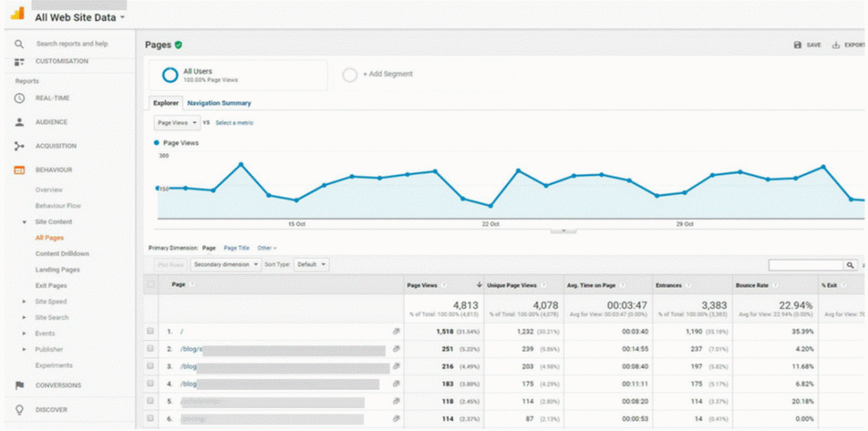
Task: Click the Real-Time clock icon
Action: 20,98
